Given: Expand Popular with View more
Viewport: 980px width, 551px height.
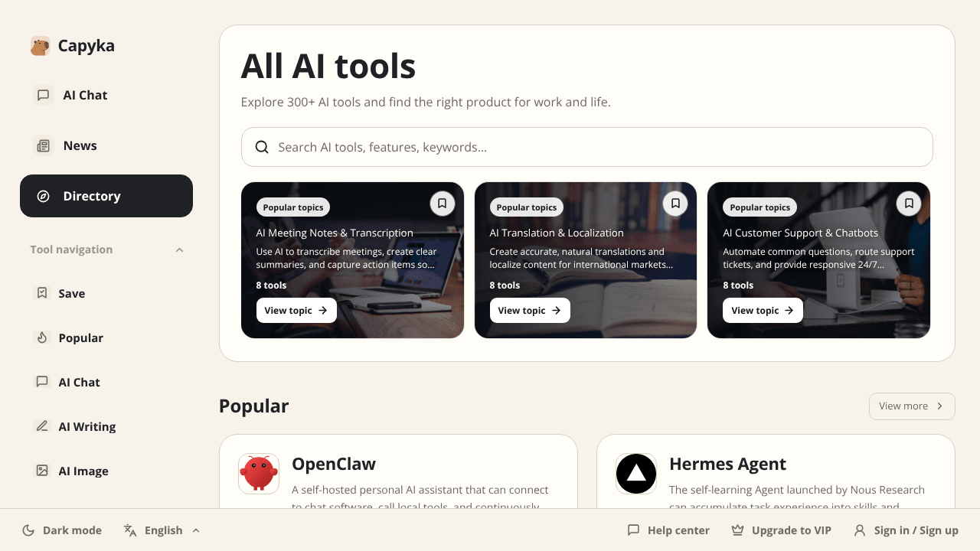Looking at the screenshot, I should click(912, 406).
